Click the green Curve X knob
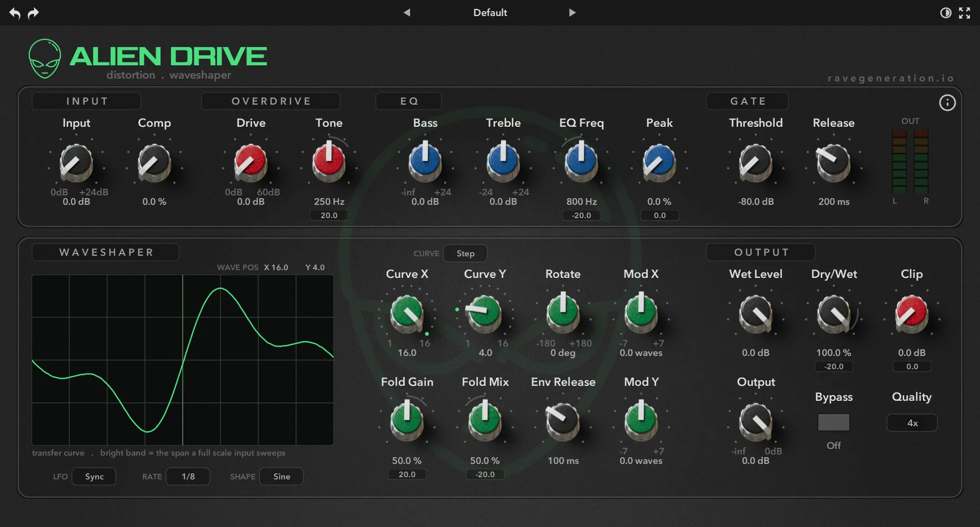The width and height of the screenshot is (980, 527). pos(407,313)
